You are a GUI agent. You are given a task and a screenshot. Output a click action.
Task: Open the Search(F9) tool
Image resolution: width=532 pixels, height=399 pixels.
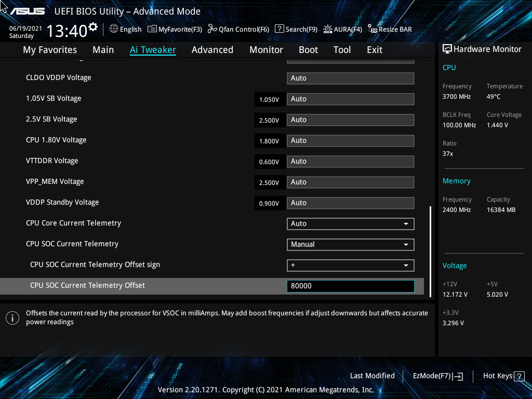tap(296, 29)
